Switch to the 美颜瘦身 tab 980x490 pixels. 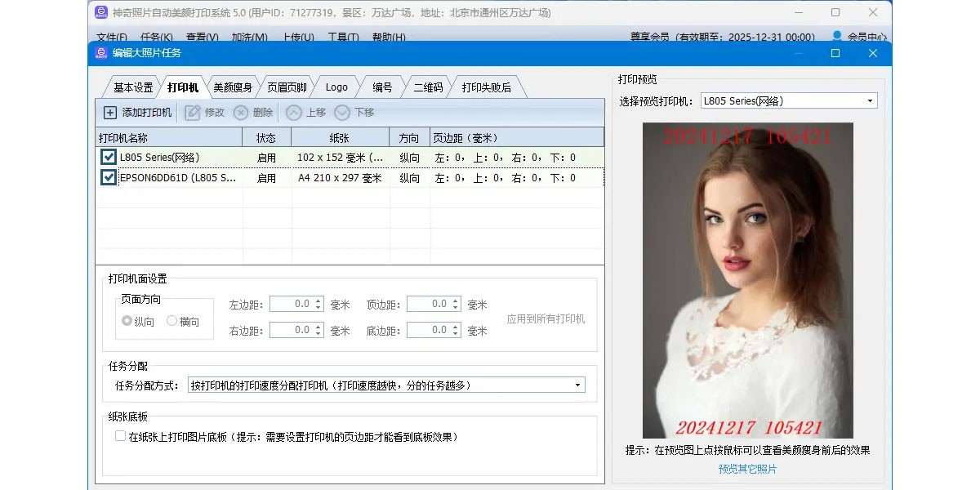pyautogui.click(x=233, y=87)
